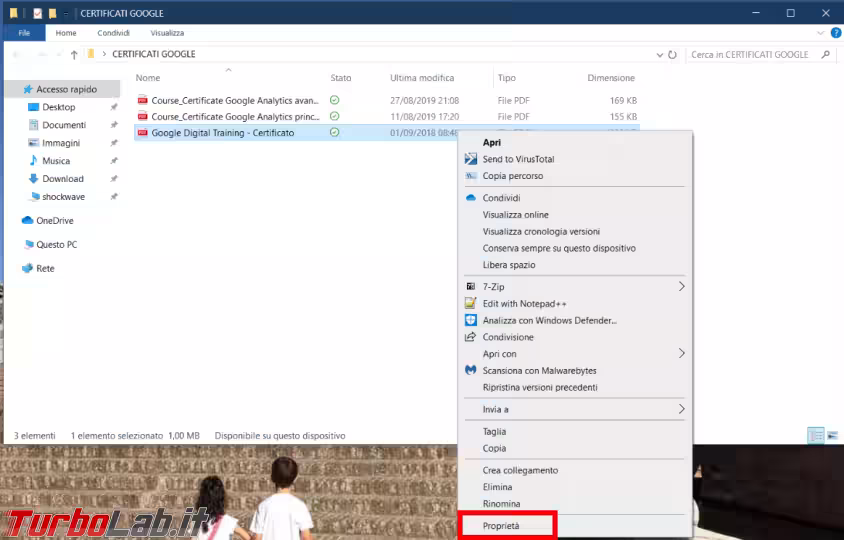The height and width of the screenshot is (540, 844).
Task: Click the Malwarebytes scan icon
Action: pos(471,370)
